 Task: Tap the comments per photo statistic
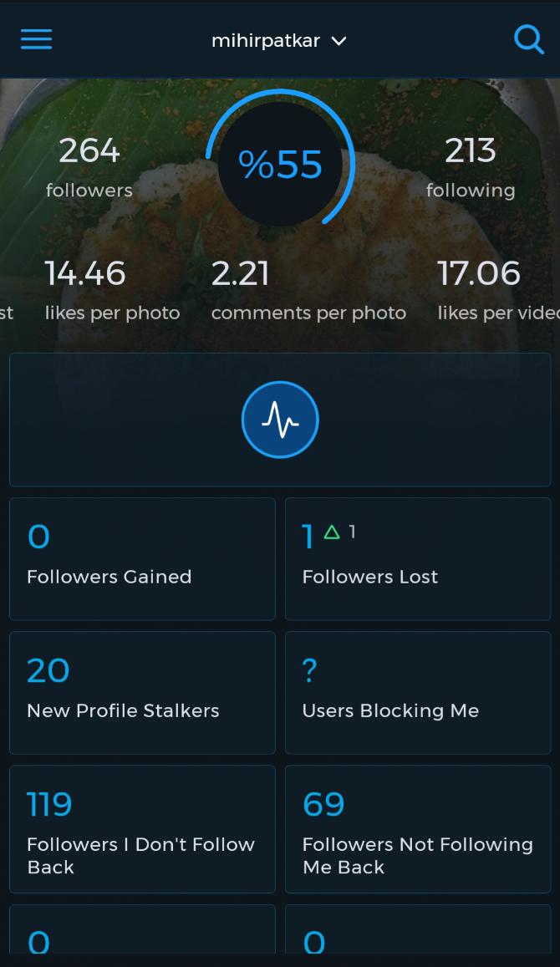pyautogui.click(x=308, y=289)
